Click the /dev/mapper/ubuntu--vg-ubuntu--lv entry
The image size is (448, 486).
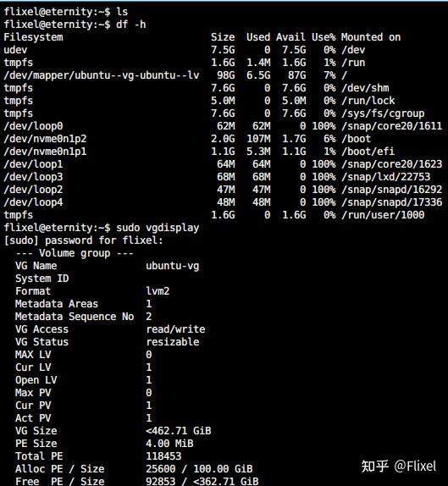pyautogui.click(x=102, y=75)
